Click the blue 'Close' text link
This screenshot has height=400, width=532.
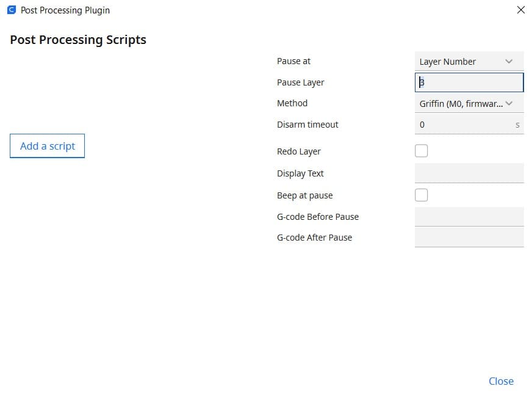coord(501,381)
